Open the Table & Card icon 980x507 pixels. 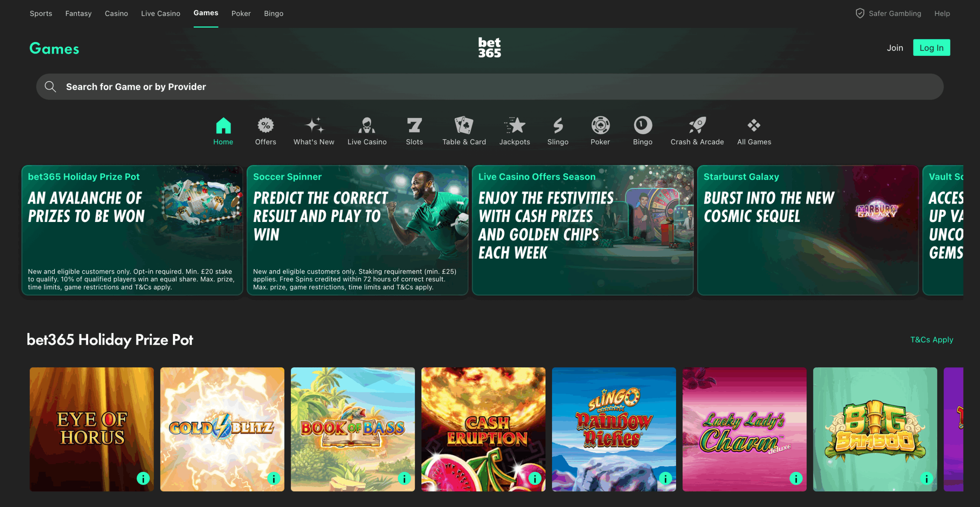point(464,126)
